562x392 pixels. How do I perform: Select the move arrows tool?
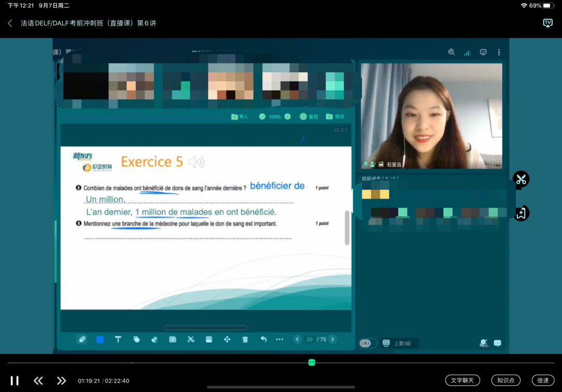coord(227,339)
